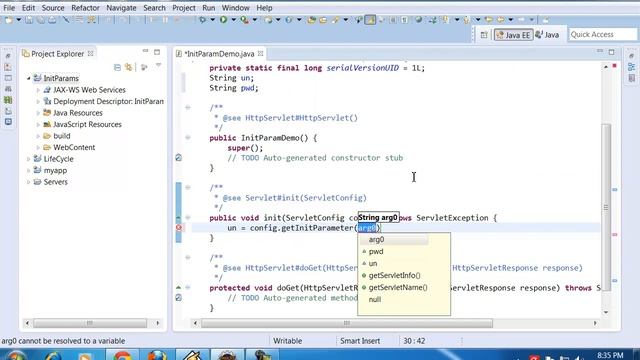Expand the LifeCycle project
Screen dimensions: 640x360
(x=29, y=159)
